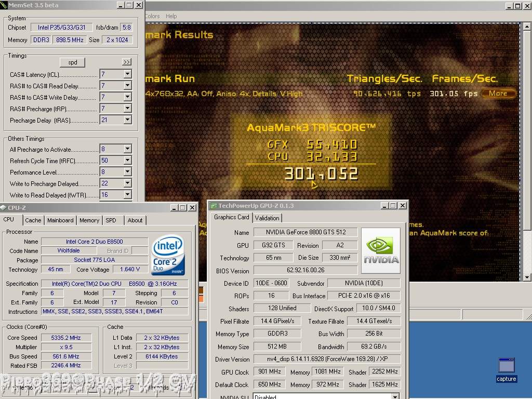Select the capture desktop icon
Image resolution: width=532 pixels, height=399 pixels.
506,370
